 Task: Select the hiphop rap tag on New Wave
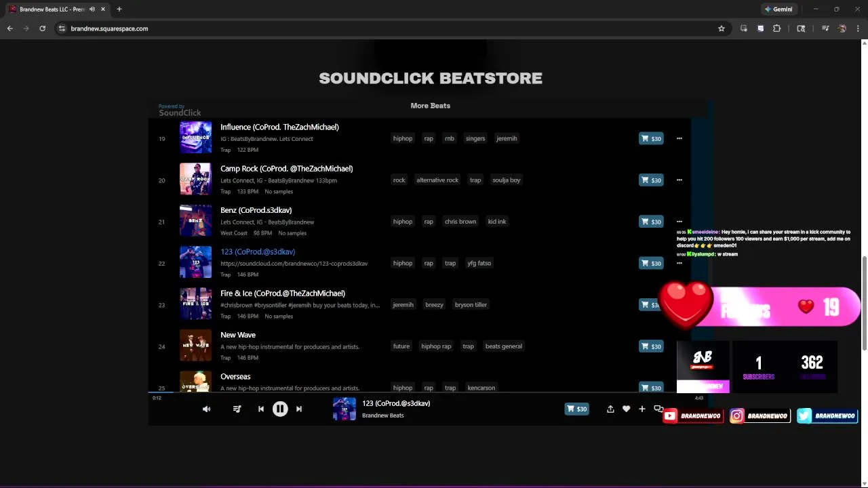click(x=436, y=346)
